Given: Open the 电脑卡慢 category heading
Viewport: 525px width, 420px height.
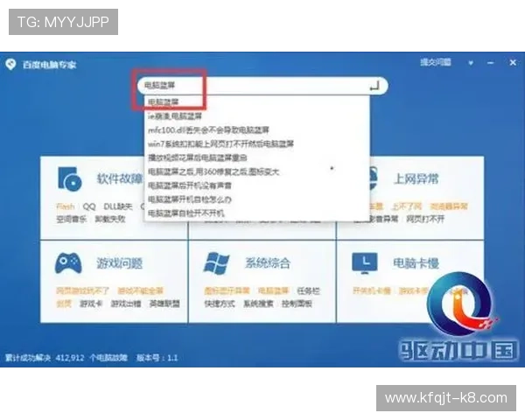Looking at the screenshot, I should pyautogui.click(x=416, y=263).
